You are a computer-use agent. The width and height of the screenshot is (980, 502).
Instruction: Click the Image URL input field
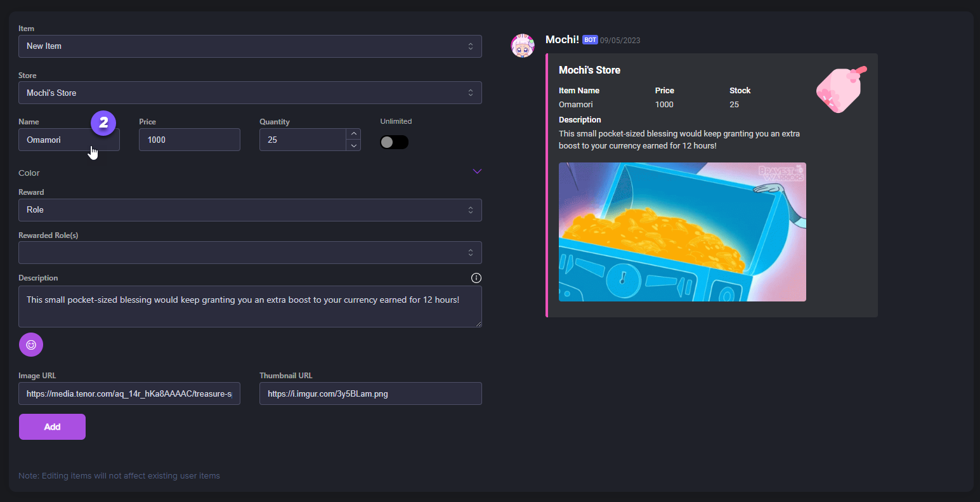tap(129, 393)
